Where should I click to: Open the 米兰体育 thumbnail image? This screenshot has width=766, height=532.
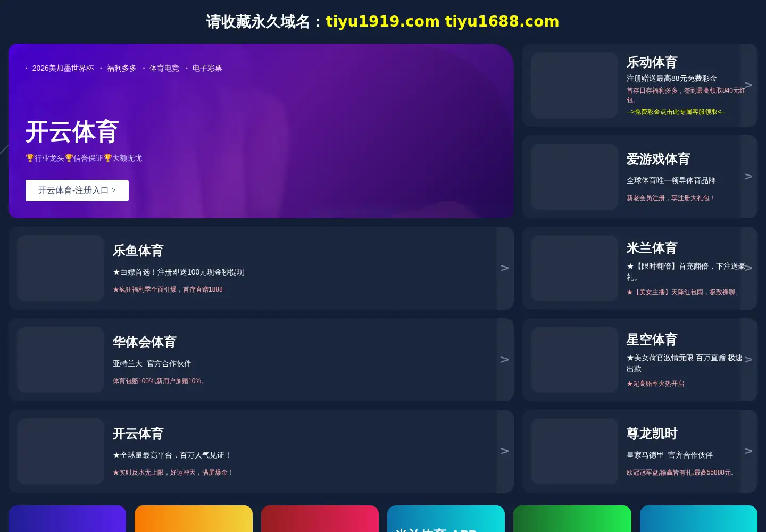pos(574,268)
